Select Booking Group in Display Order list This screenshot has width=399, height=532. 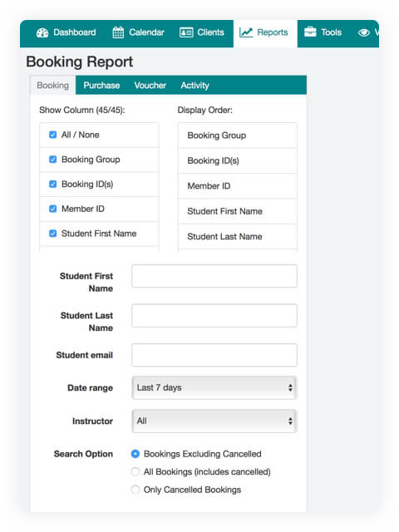pos(238,135)
